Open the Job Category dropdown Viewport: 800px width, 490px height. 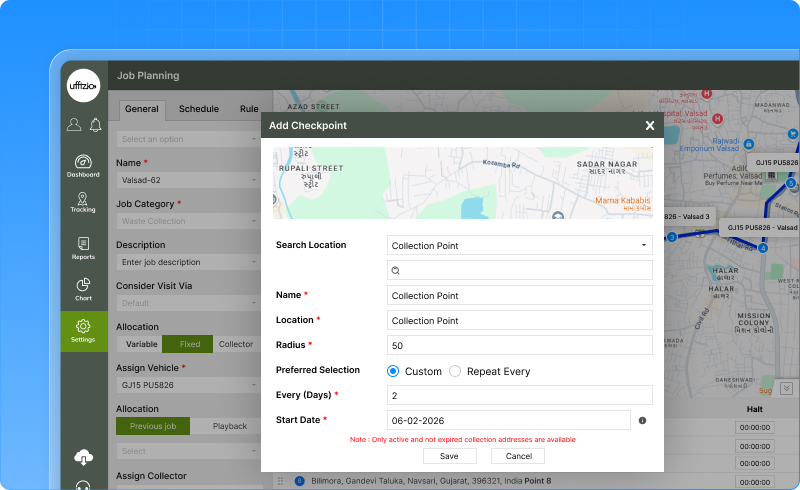tap(188, 221)
